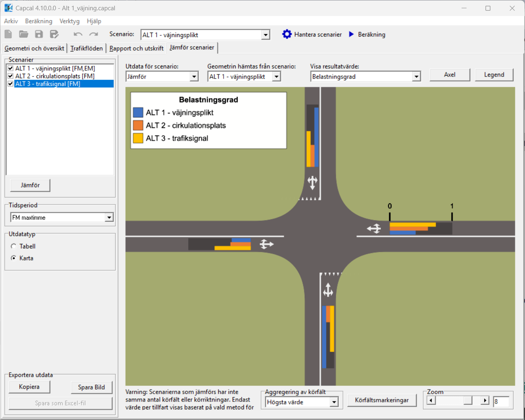Open the Geometrin hämtas från scenario dropdown

tap(276, 77)
